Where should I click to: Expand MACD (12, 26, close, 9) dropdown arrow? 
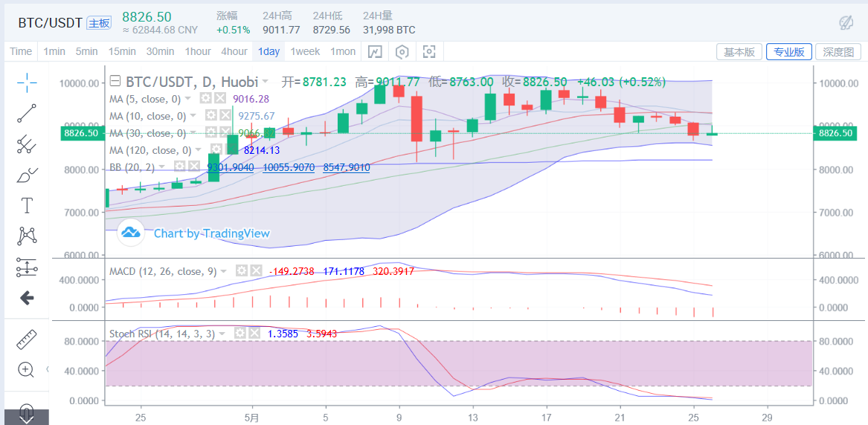click(224, 271)
